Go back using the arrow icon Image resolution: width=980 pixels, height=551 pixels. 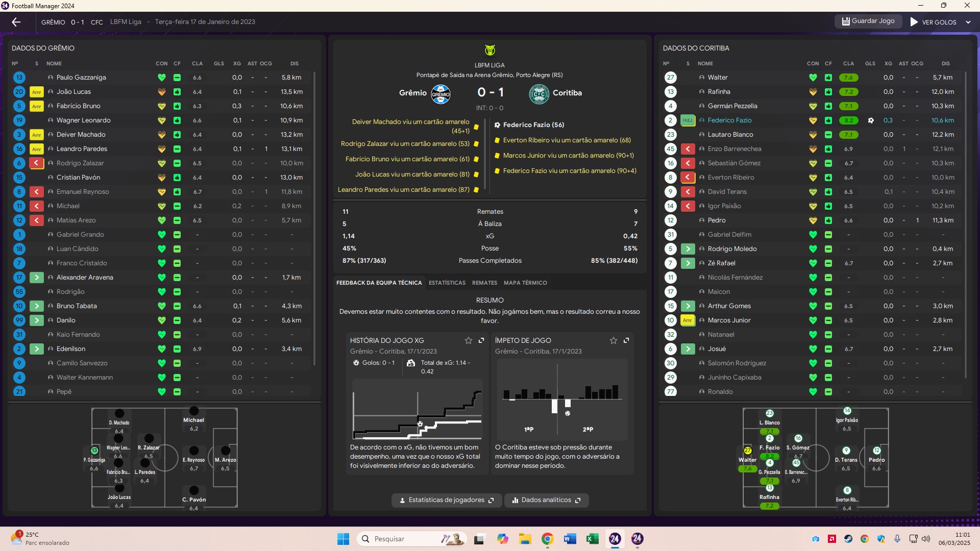point(16,22)
